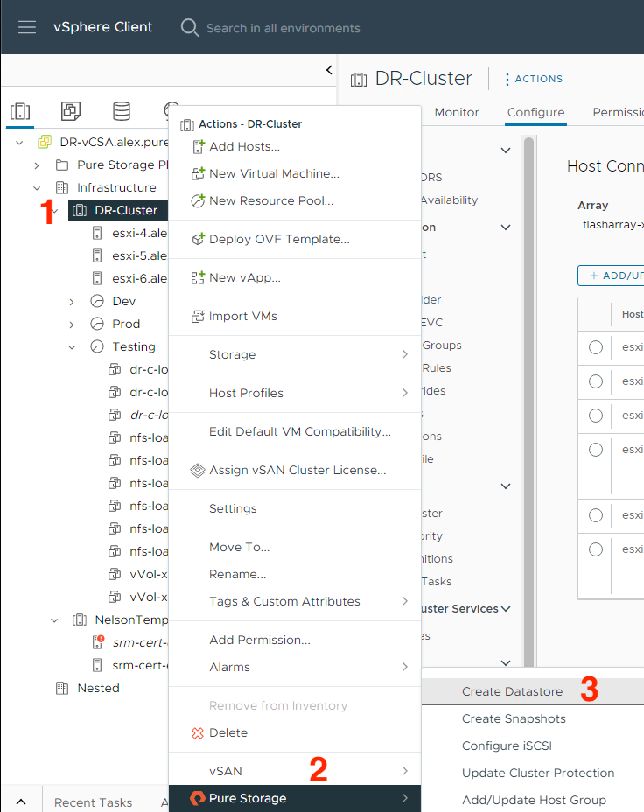
Task: Click the New Resource Pool icon
Action: pos(198,200)
